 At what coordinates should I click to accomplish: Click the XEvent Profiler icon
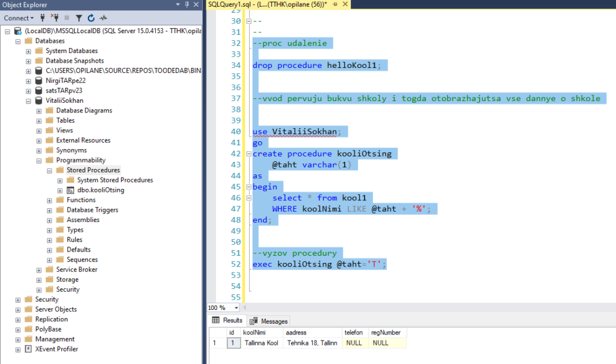click(x=28, y=349)
